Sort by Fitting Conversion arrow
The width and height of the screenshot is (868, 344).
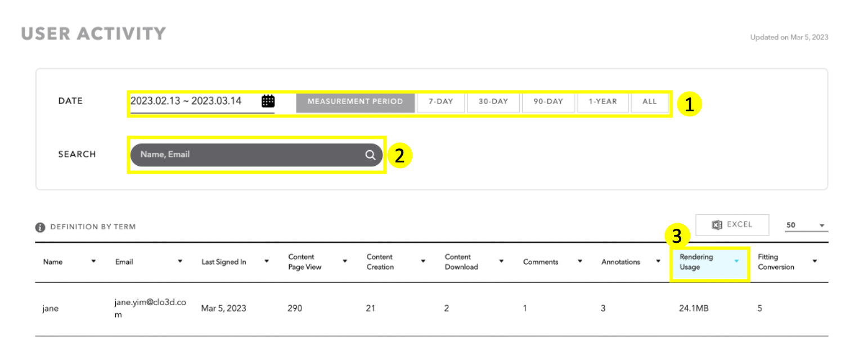(x=814, y=261)
